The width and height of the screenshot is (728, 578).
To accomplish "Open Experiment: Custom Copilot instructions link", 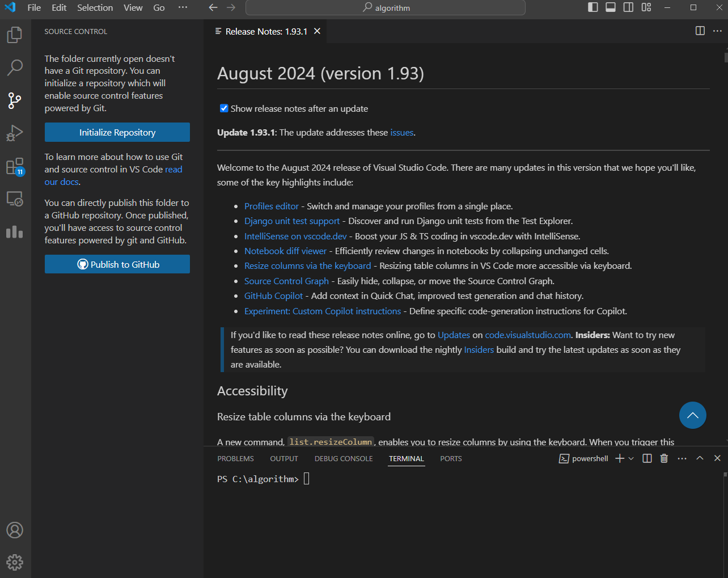I will click(323, 311).
